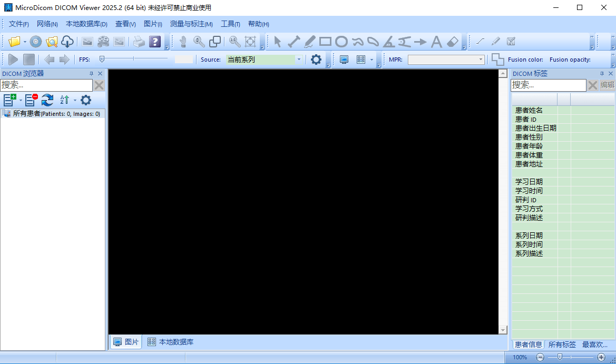
Task: Select the closed curve annotation tool
Action: tap(373, 42)
